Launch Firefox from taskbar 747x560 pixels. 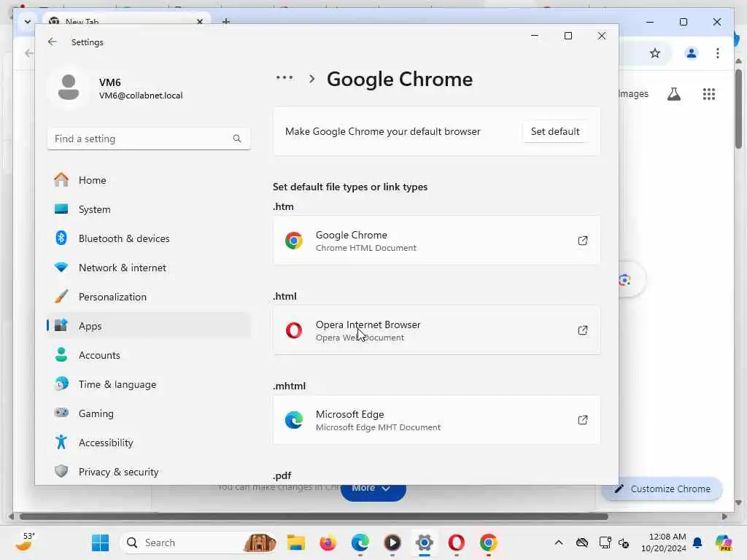(x=328, y=542)
